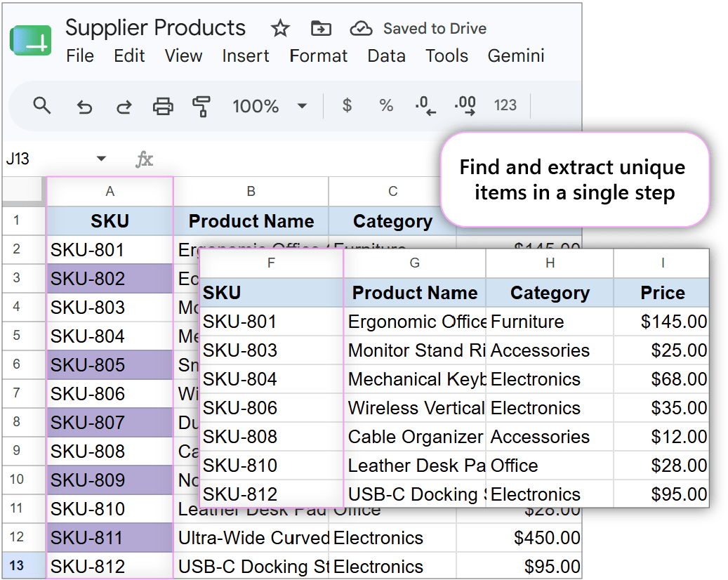Viewport: 728px width, 580px height.
Task: Open the Tools menu
Action: click(x=446, y=55)
